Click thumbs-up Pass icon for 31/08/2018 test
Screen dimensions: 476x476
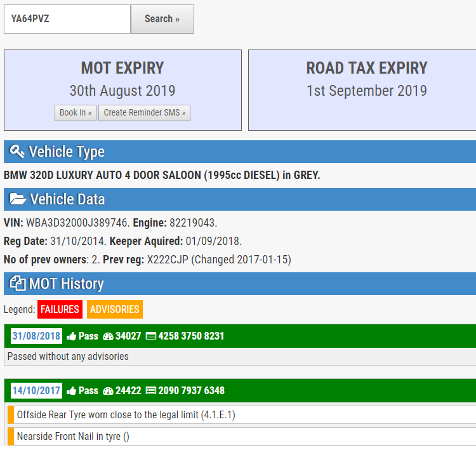pos(71,336)
